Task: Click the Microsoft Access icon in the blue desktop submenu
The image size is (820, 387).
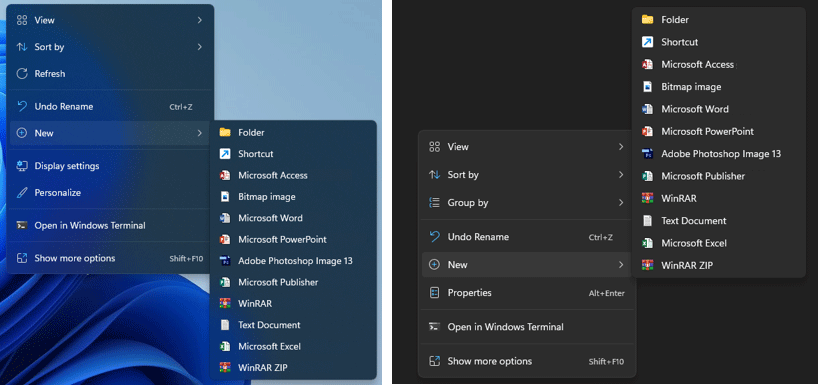Action: pos(225,175)
